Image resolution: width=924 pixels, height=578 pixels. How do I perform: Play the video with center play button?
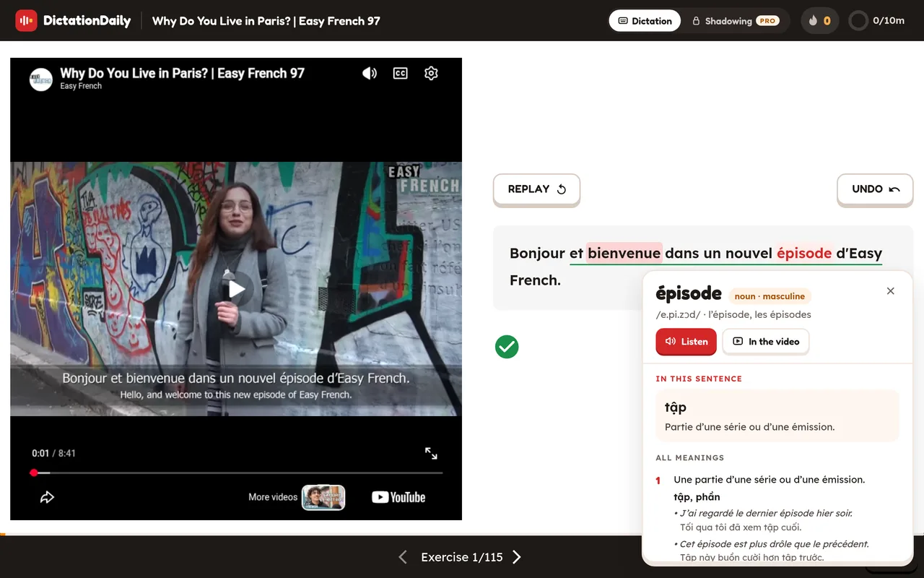pyautogui.click(x=236, y=289)
